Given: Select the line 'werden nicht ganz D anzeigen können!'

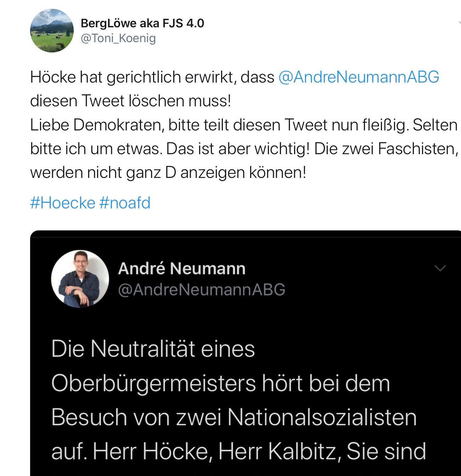Looking at the screenshot, I should click(x=168, y=173).
